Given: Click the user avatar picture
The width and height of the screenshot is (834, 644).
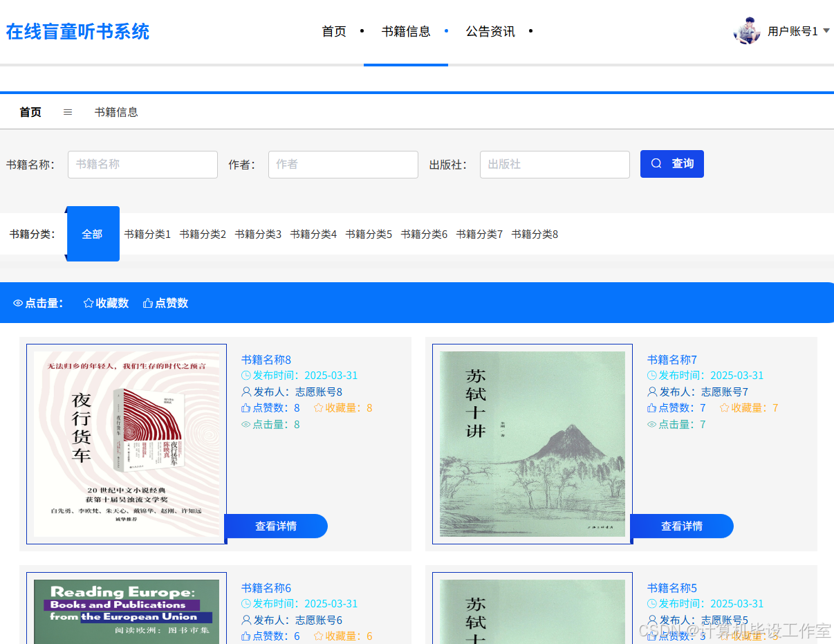Looking at the screenshot, I should click(747, 31).
